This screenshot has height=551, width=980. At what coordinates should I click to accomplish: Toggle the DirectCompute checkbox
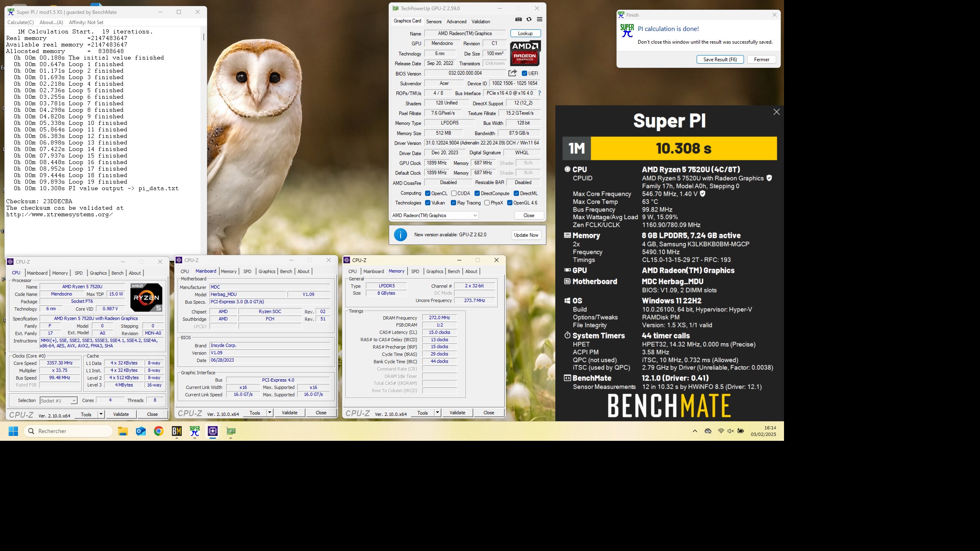pyautogui.click(x=477, y=193)
